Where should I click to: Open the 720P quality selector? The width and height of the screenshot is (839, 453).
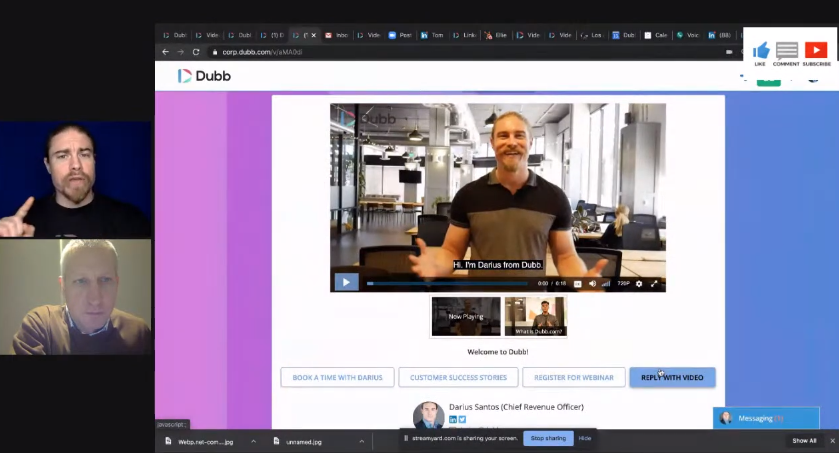coord(623,283)
